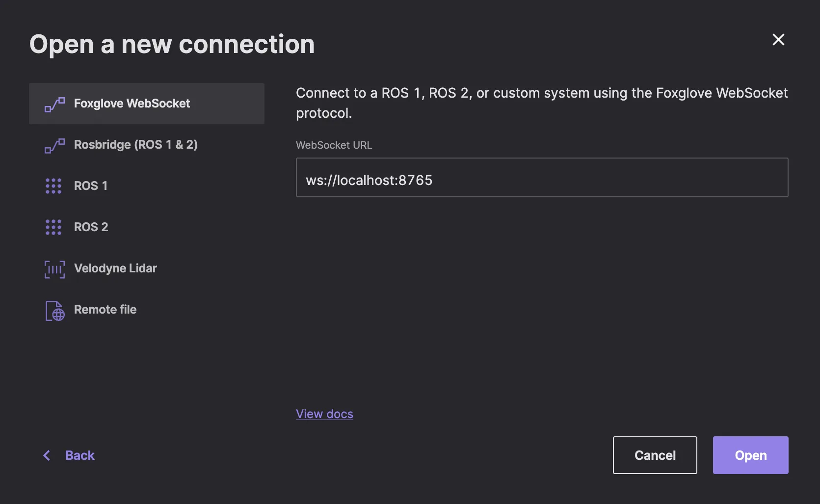Image resolution: width=820 pixels, height=504 pixels.
Task: Click the Rosbridge connection icon
Action: [x=54, y=145]
